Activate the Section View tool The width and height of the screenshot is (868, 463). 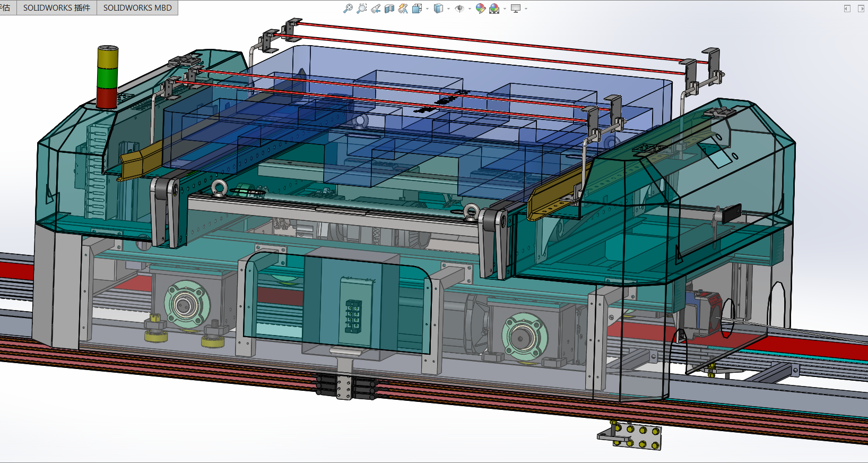pos(389,8)
